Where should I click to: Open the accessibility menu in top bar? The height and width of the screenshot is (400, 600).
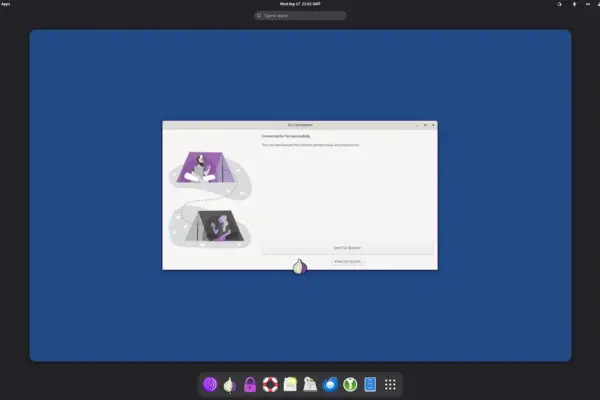click(x=574, y=4)
